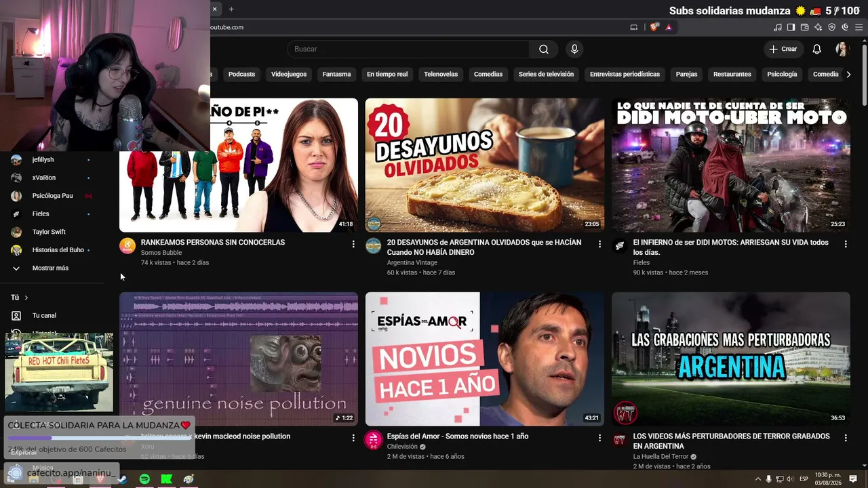Open a new browser tab
The width and height of the screenshot is (868, 488).
[231, 9]
